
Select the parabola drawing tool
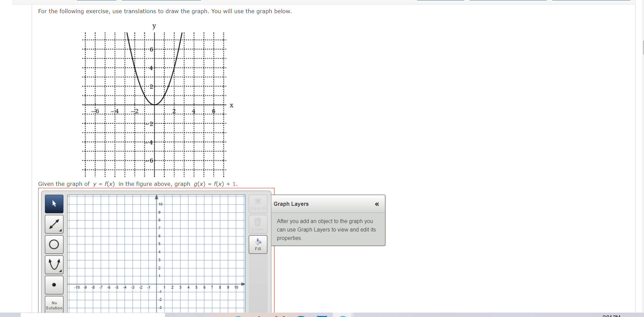(x=54, y=265)
